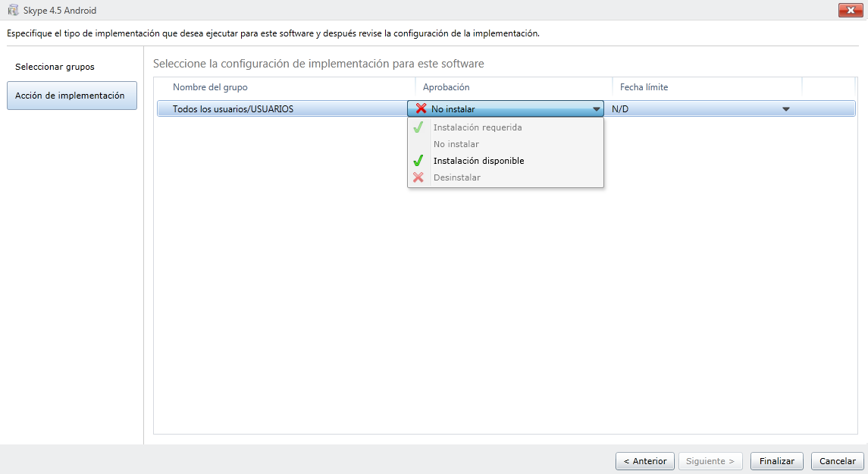Select the Instalación requerida option text
This screenshot has width=868, height=474.
pyautogui.click(x=478, y=127)
